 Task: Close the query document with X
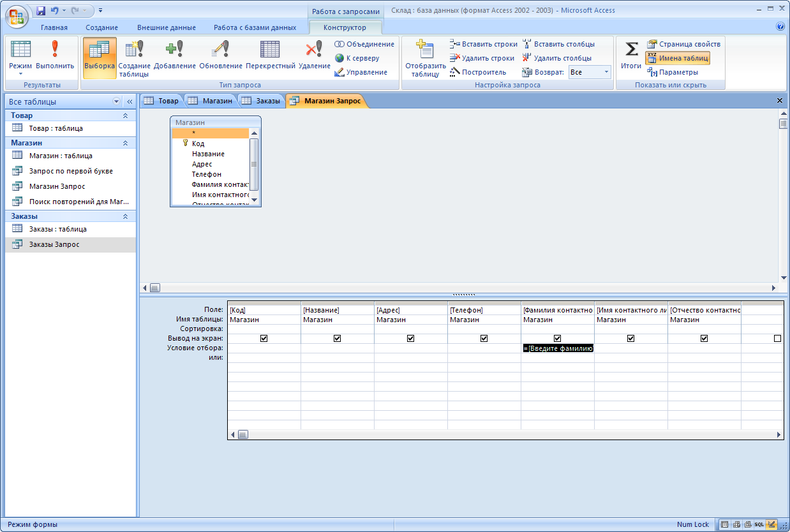click(780, 101)
